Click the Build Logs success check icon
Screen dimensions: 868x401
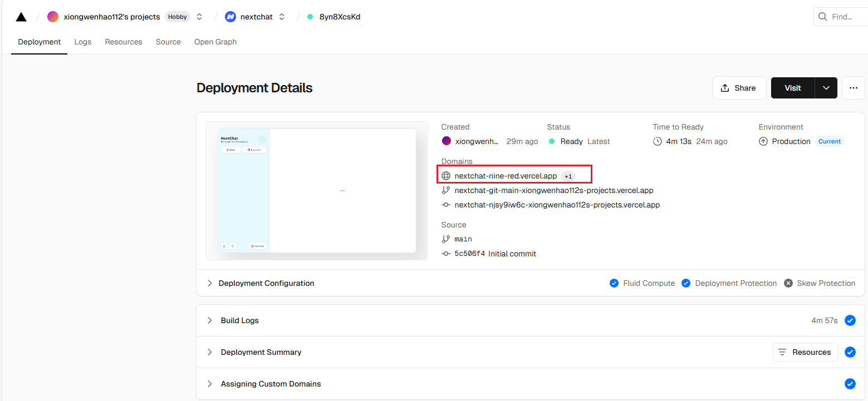click(x=850, y=320)
